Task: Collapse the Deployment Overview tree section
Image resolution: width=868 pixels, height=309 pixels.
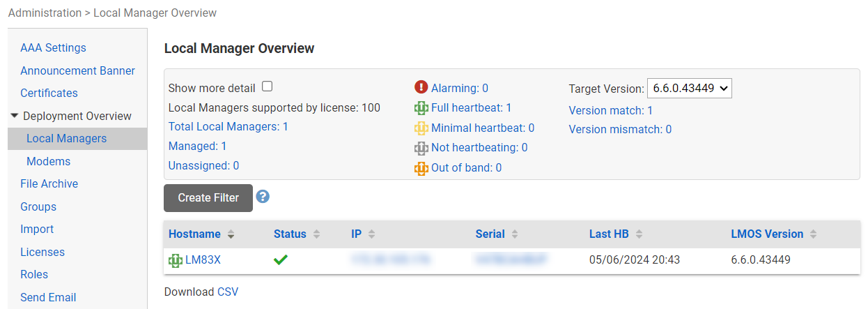Action: click(x=15, y=116)
